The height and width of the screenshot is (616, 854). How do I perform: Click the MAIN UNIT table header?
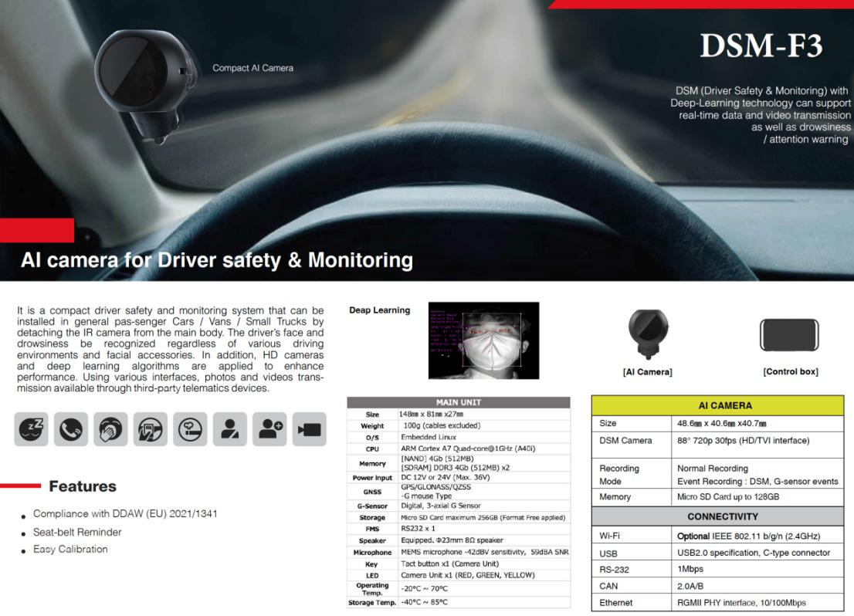[x=459, y=402]
